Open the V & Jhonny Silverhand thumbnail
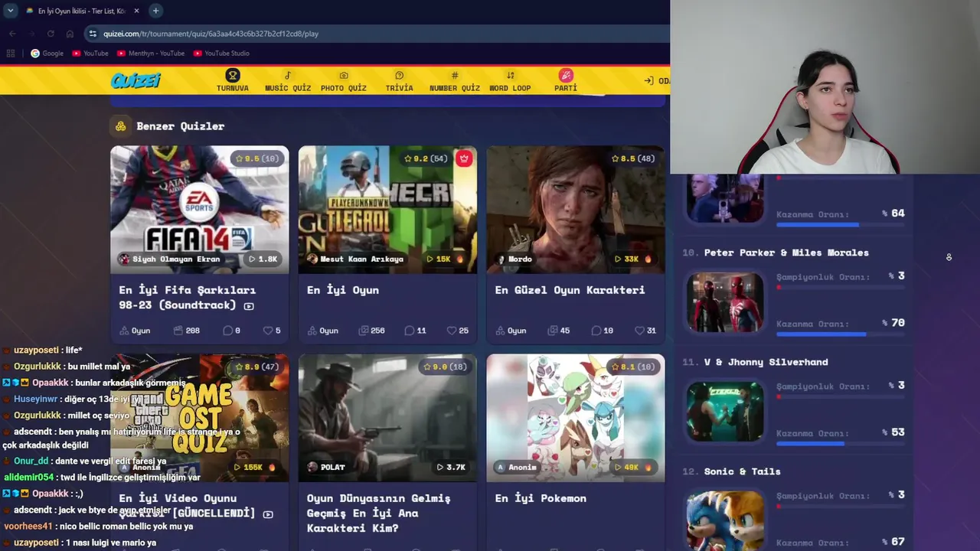 (x=725, y=412)
